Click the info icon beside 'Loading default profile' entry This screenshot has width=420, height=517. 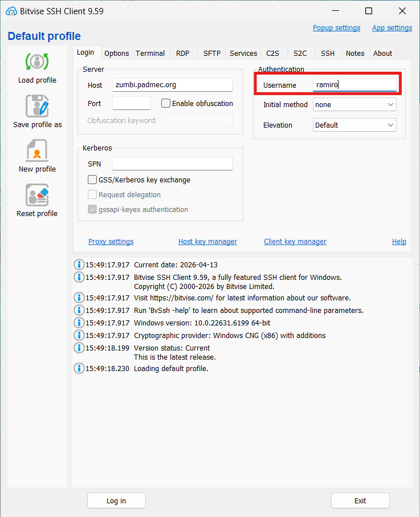[79, 368]
